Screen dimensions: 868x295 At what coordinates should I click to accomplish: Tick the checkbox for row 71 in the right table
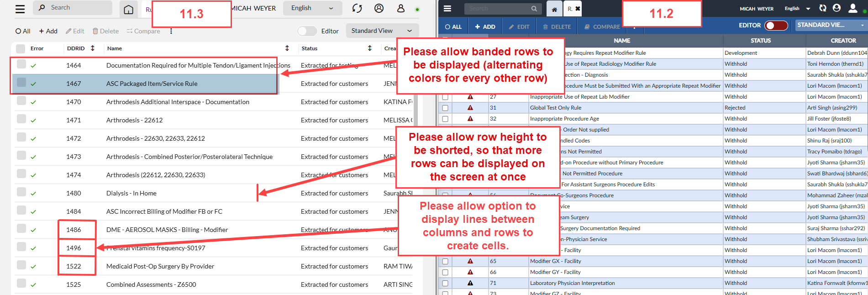pos(445,283)
